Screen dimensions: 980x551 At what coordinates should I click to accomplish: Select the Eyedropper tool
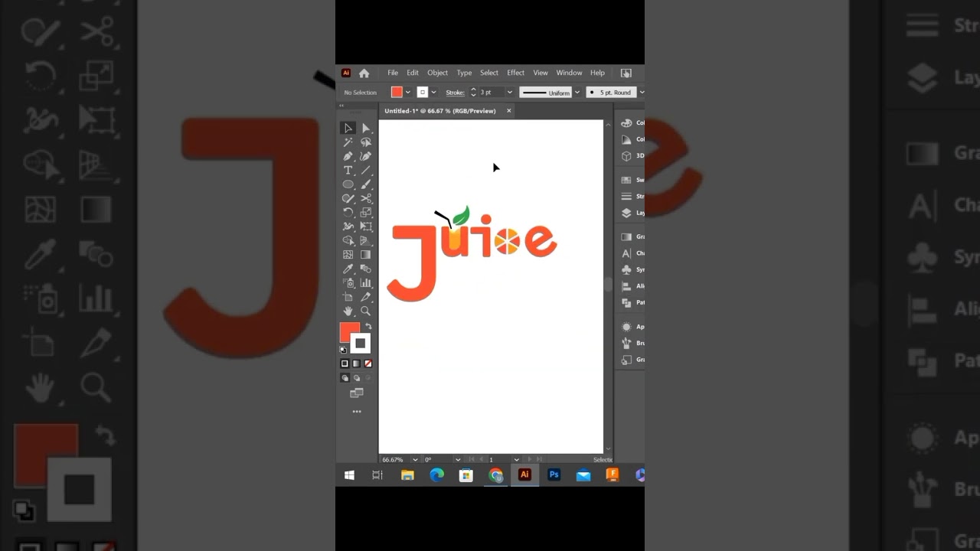348,269
